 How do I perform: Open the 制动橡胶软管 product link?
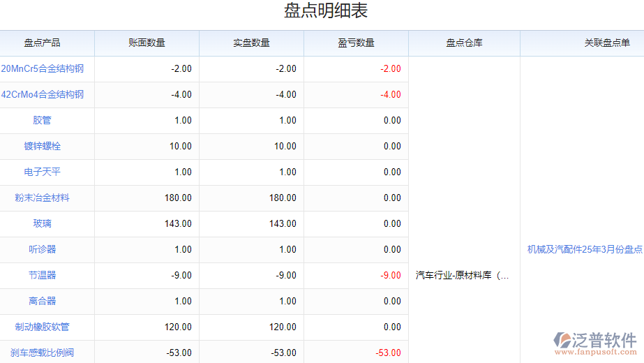(43, 327)
